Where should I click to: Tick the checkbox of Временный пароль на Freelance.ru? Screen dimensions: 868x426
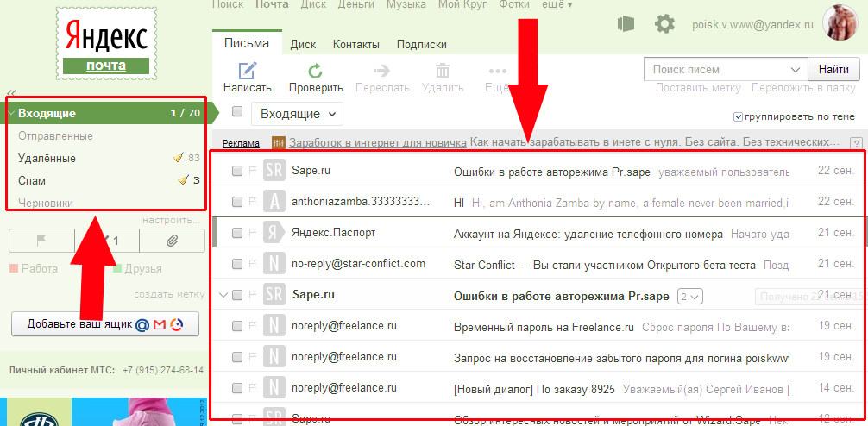point(237,327)
